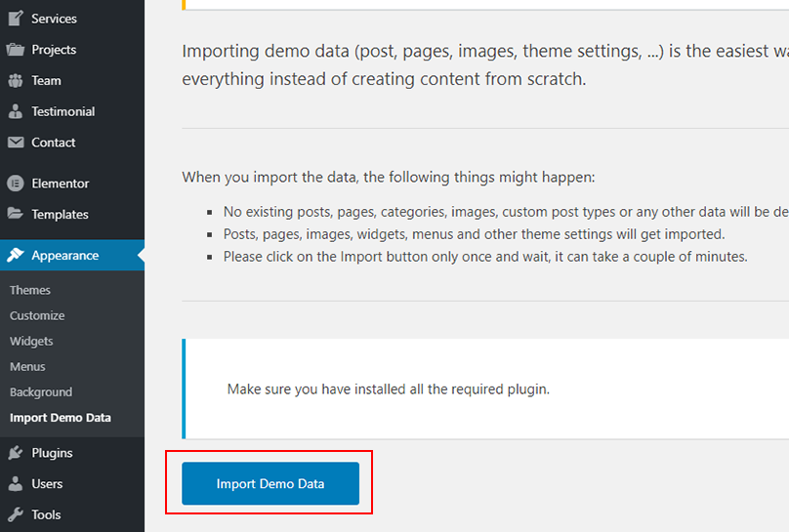Image resolution: width=789 pixels, height=532 pixels.
Task: Click the Users person icon
Action: (x=15, y=484)
